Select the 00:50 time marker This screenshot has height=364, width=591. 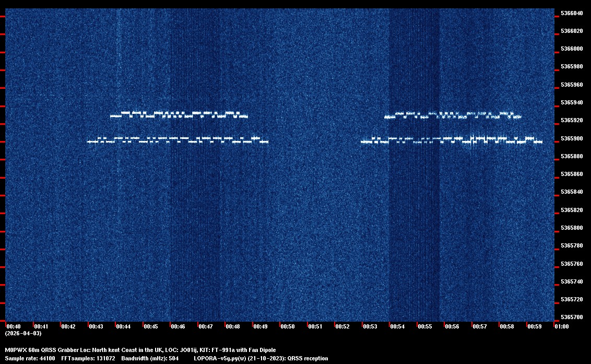[288, 326]
